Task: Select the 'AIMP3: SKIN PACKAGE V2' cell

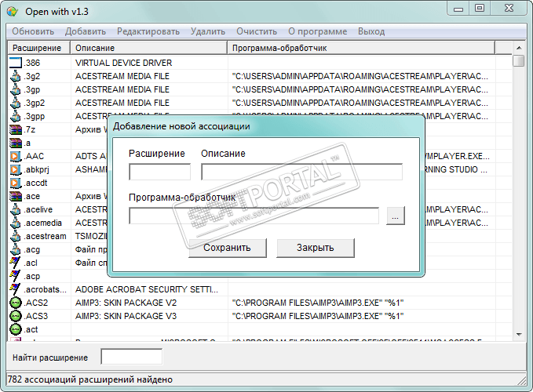Action: point(126,303)
